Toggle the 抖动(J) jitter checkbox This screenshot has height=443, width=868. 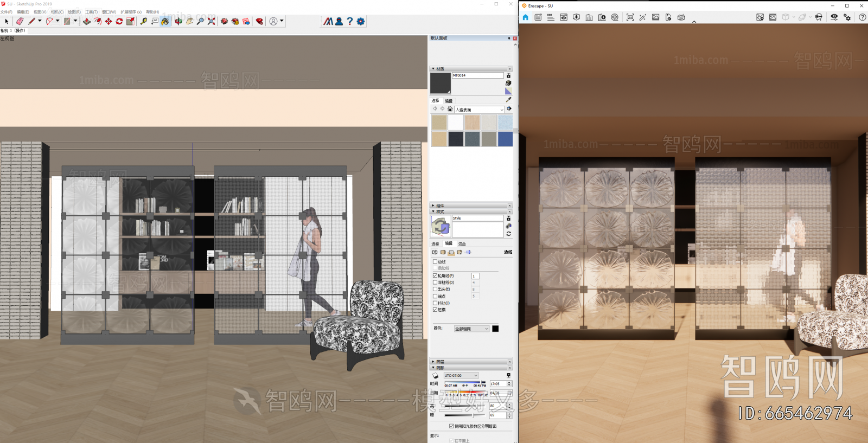(435, 303)
